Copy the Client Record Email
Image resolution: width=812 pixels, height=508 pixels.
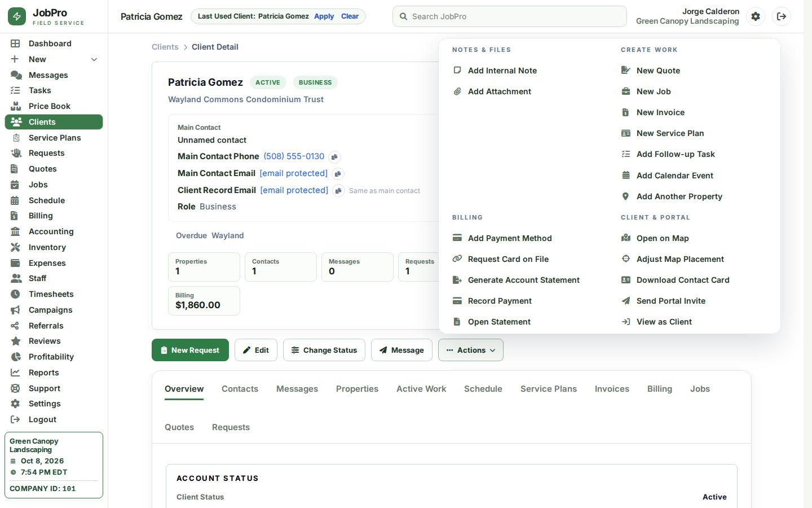[x=338, y=191]
